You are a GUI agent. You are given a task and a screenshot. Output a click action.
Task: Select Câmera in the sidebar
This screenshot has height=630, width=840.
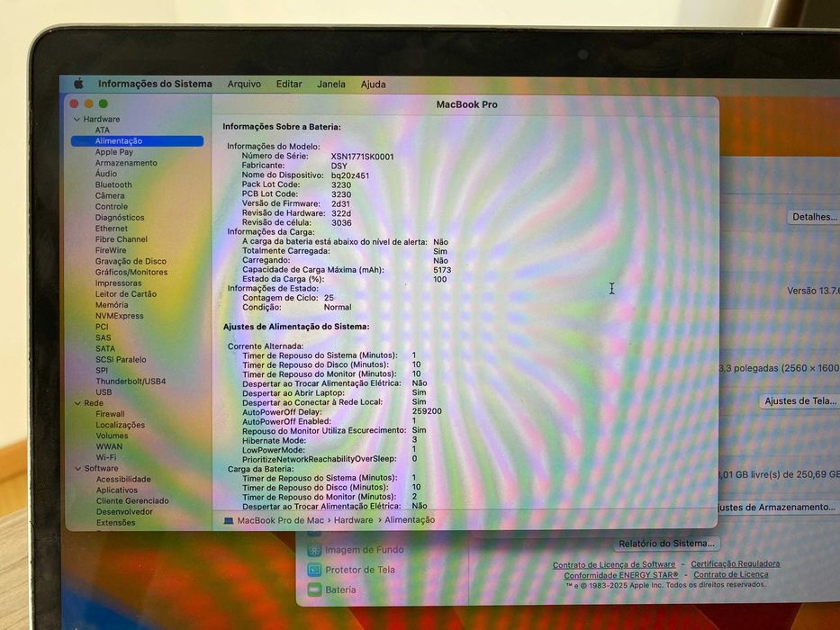[110, 195]
